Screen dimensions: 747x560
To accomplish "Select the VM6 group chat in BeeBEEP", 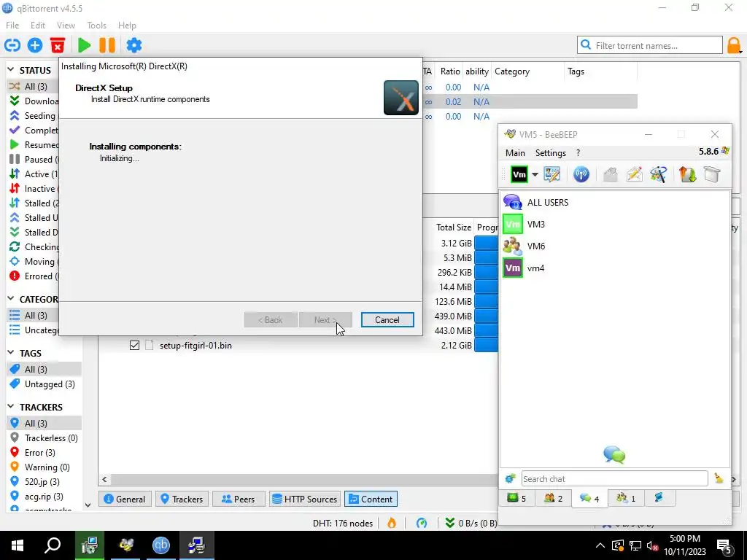I will click(614, 246).
